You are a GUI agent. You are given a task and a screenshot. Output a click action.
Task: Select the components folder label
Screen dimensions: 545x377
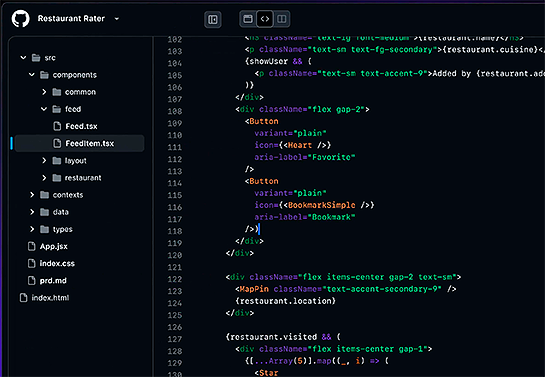click(75, 75)
